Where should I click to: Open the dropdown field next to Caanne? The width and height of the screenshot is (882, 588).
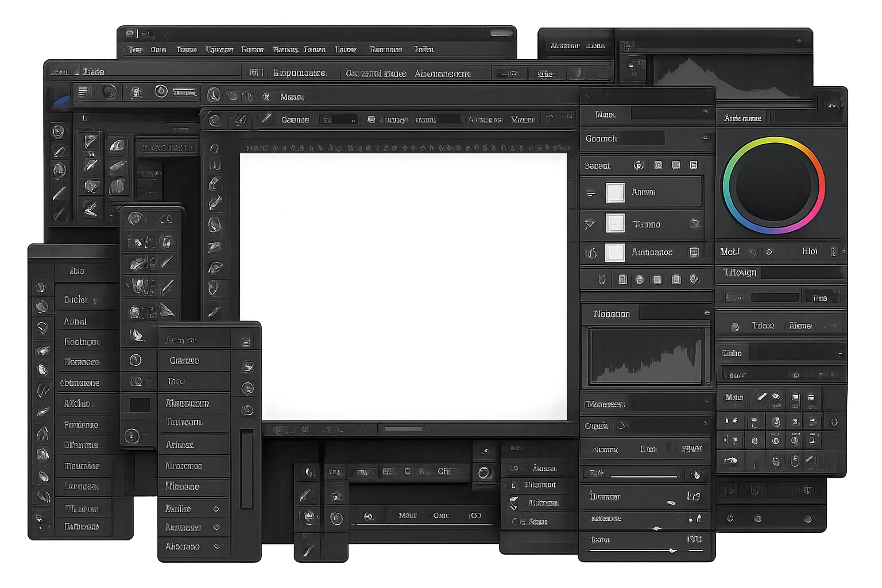click(x=338, y=119)
